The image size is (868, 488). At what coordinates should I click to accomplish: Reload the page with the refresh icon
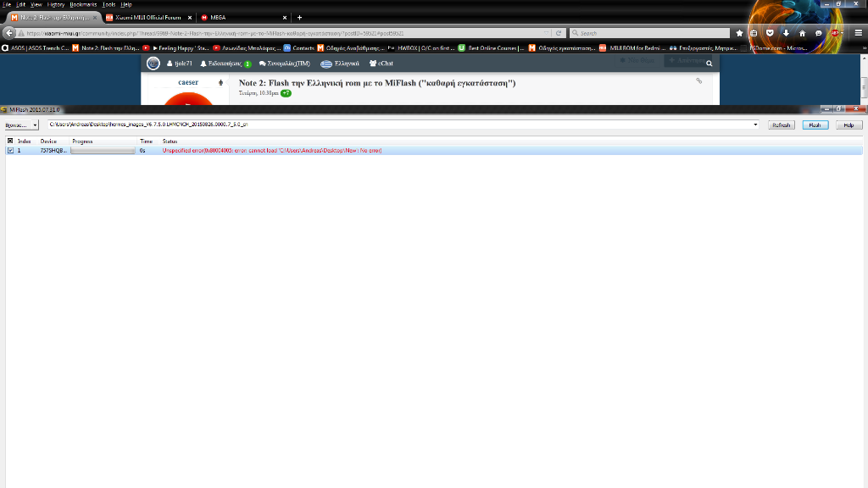(559, 33)
